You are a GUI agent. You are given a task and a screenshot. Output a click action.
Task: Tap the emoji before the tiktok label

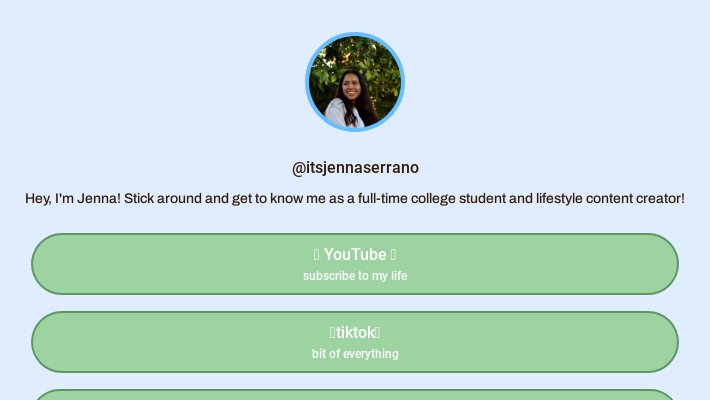pos(332,333)
